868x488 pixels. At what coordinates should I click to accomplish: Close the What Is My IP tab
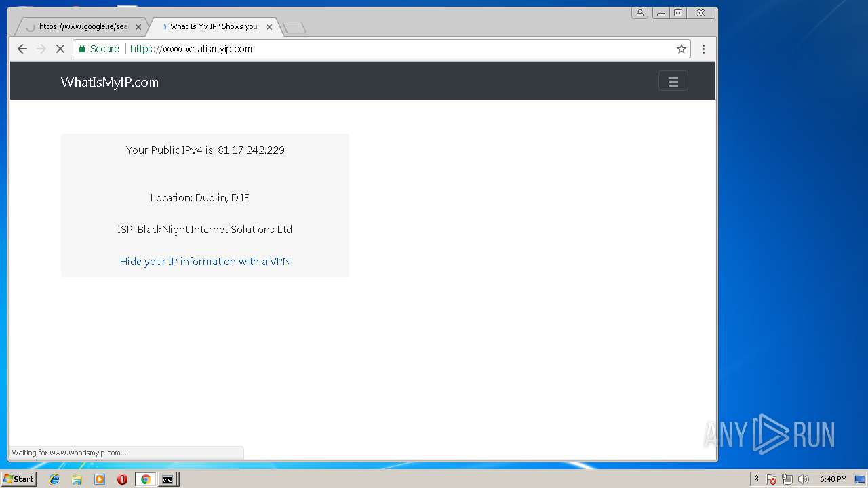[269, 27]
